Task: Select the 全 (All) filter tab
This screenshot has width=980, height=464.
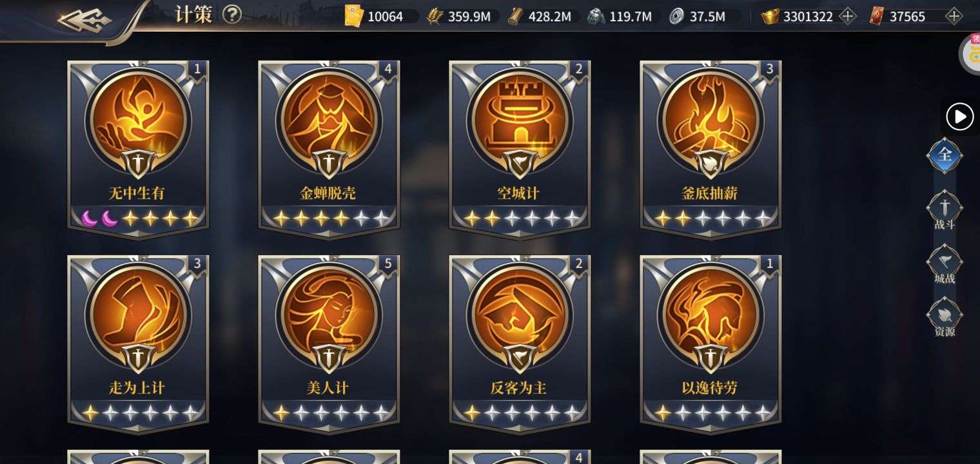Action: (x=945, y=155)
